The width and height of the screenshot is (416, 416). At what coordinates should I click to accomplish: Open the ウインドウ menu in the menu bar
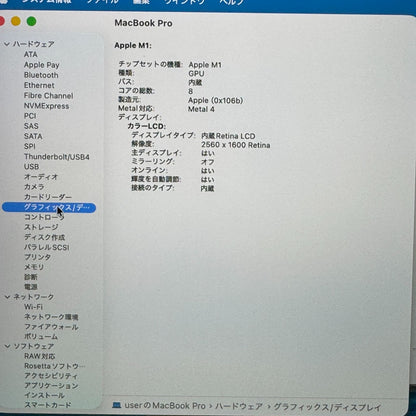point(184,2)
